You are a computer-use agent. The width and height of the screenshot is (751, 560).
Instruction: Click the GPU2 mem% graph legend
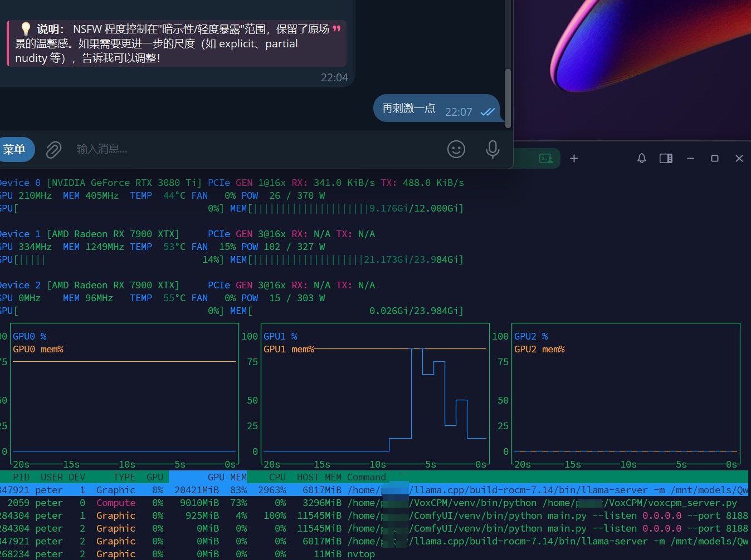point(539,349)
